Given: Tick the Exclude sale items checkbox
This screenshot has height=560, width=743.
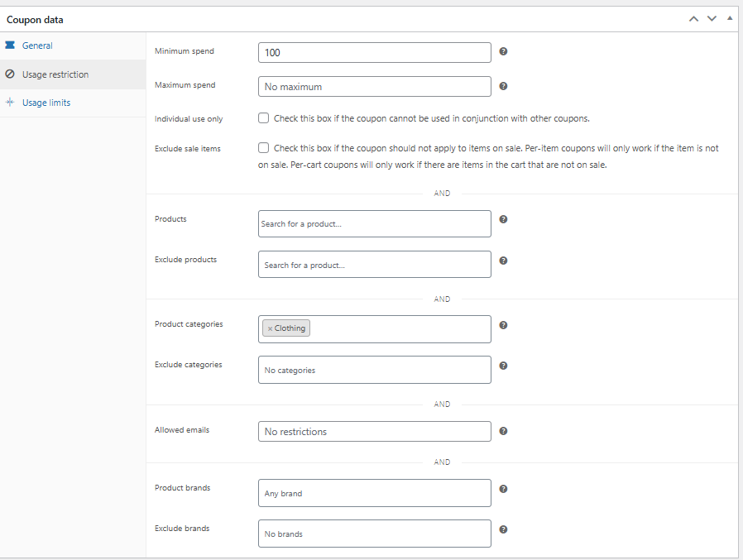Looking at the screenshot, I should [x=263, y=148].
